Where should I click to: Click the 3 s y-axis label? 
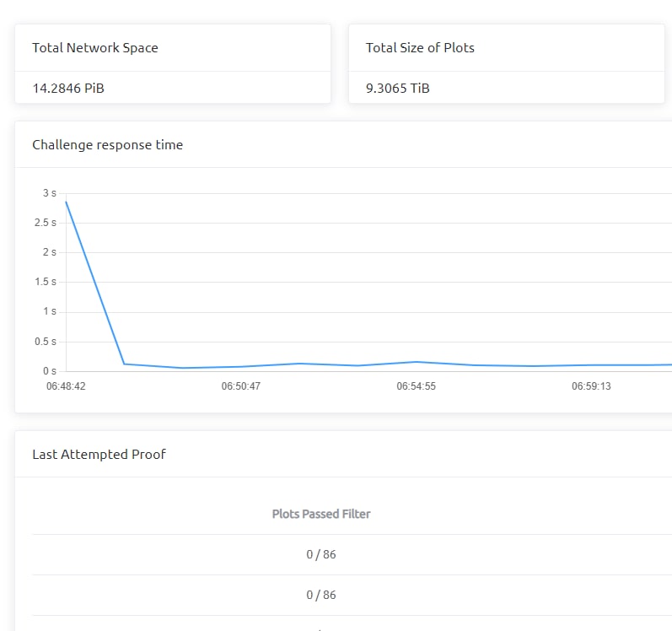click(50, 193)
